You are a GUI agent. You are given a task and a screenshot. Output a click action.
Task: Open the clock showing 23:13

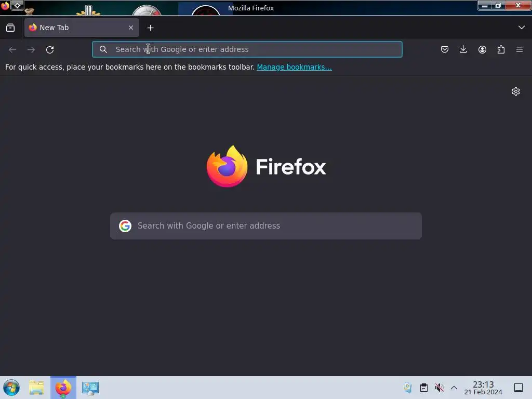(483, 388)
